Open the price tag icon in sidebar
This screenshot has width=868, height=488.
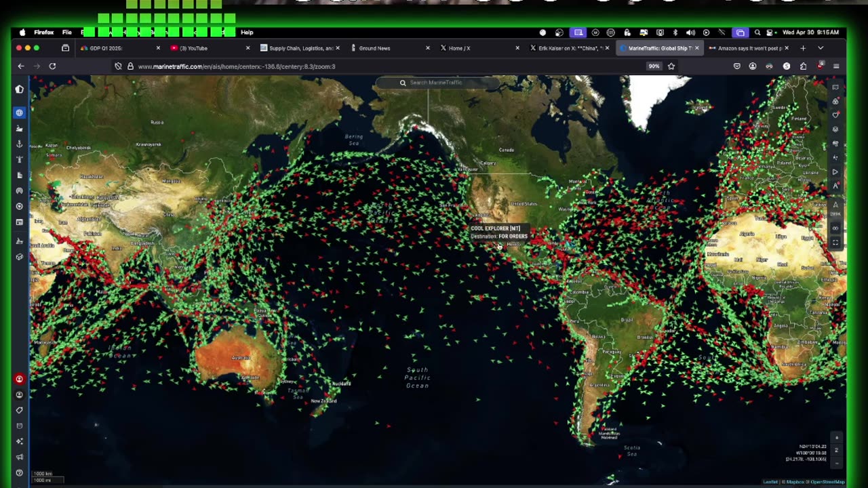[x=19, y=410]
